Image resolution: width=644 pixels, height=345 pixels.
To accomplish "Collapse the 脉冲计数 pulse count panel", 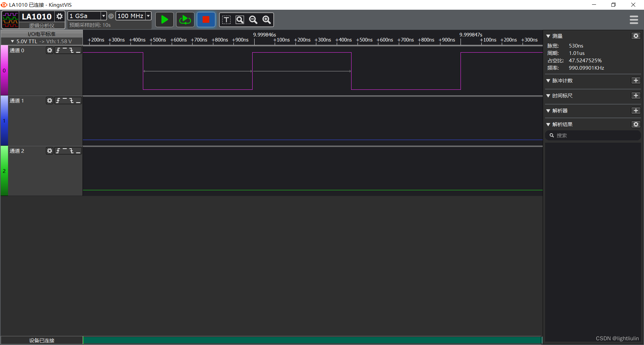I will pos(548,81).
